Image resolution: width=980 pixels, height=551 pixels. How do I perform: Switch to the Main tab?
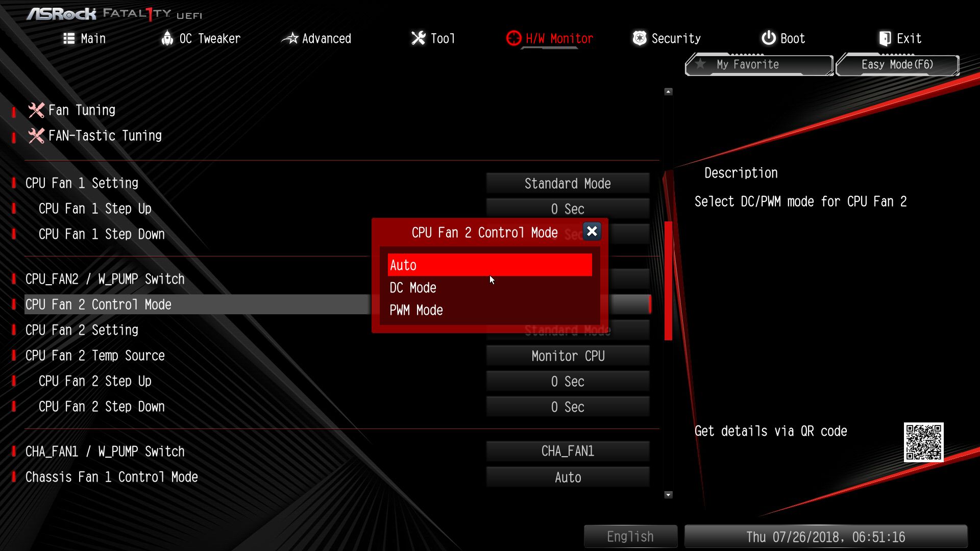tap(85, 38)
